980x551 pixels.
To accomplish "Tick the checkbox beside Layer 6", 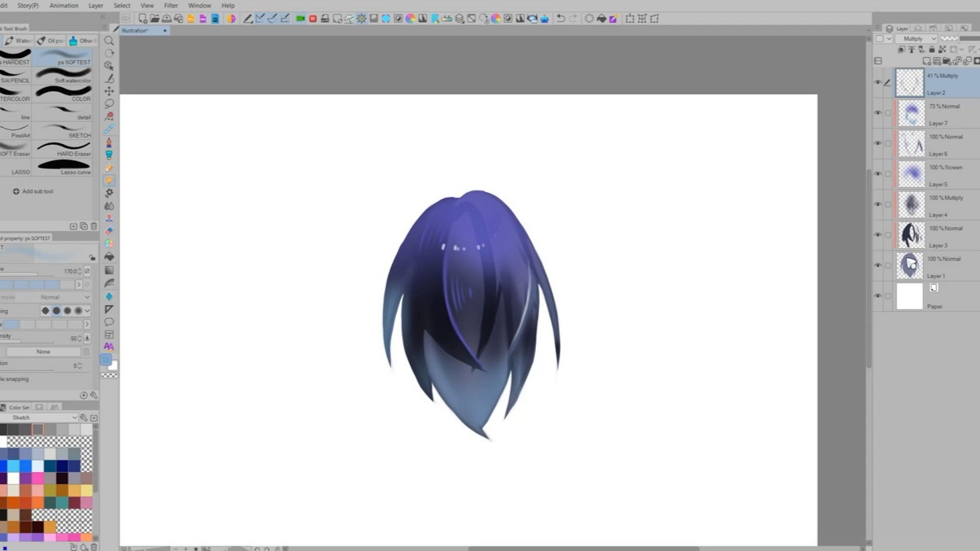I will (x=888, y=143).
